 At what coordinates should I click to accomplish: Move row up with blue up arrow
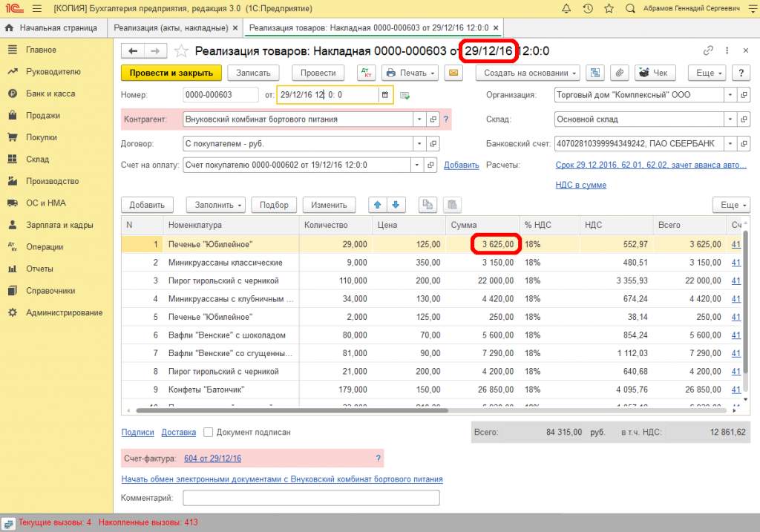coord(379,205)
